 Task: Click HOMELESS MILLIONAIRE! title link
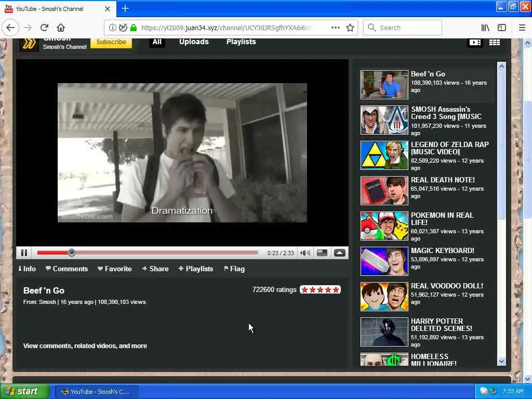point(434,360)
